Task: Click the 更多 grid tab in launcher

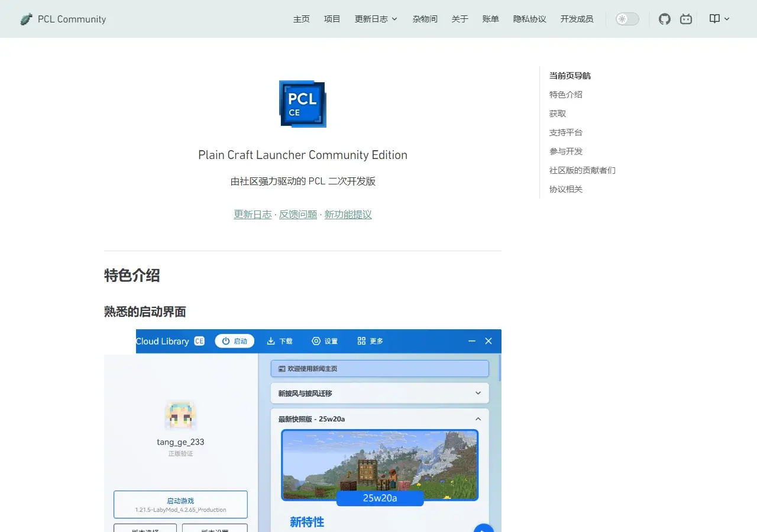Action: tap(370, 341)
